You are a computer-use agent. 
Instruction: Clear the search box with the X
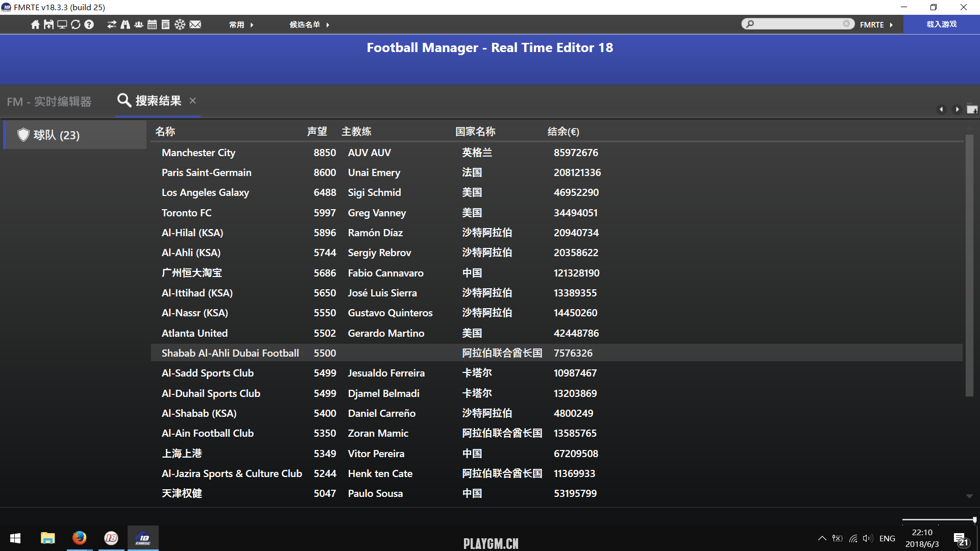coord(846,23)
